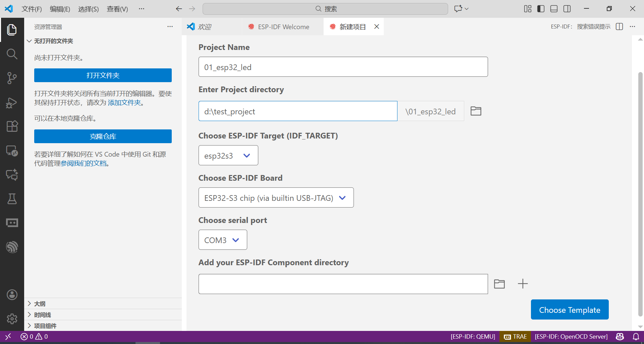The height and width of the screenshot is (344, 644).
Task: Browse for project directory folder
Action: [x=476, y=111]
